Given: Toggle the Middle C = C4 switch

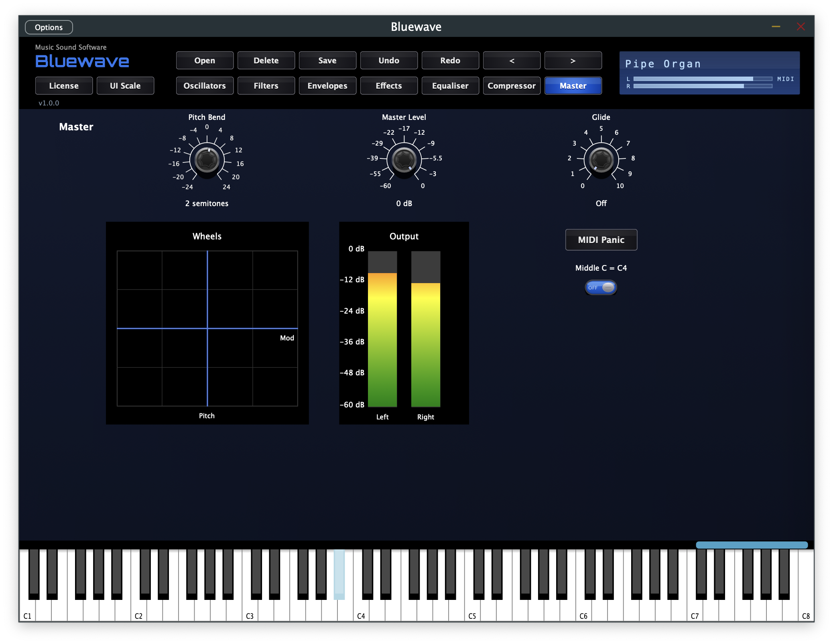Looking at the screenshot, I should point(601,288).
